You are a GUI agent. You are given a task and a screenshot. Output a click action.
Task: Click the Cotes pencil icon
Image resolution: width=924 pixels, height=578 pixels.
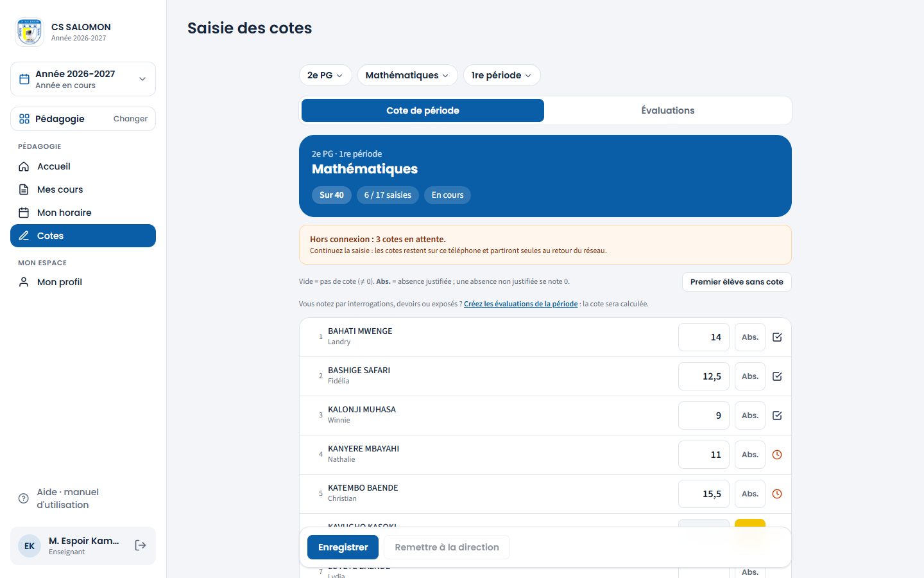[24, 236]
